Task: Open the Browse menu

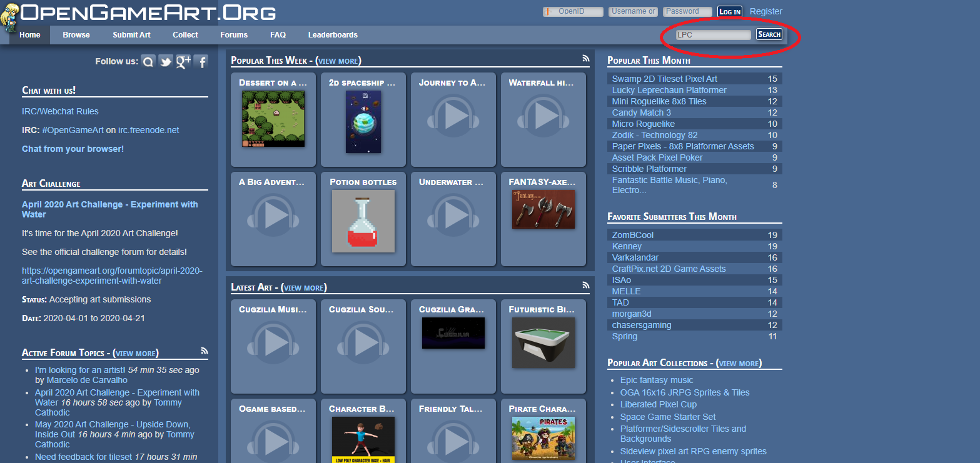Action: (x=76, y=35)
